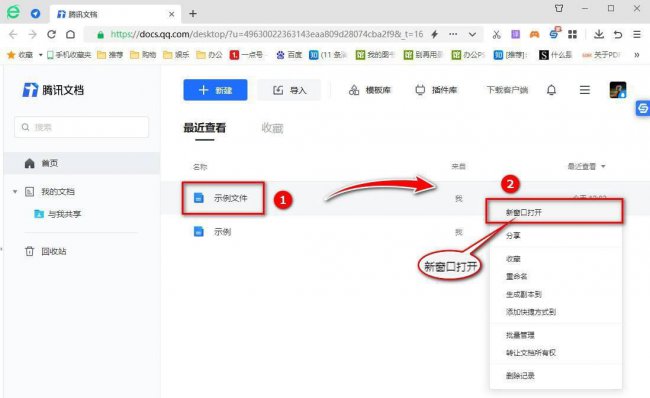650x398 pixels.
Task: Click the undo restore-tab icon
Action: point(618,34)
